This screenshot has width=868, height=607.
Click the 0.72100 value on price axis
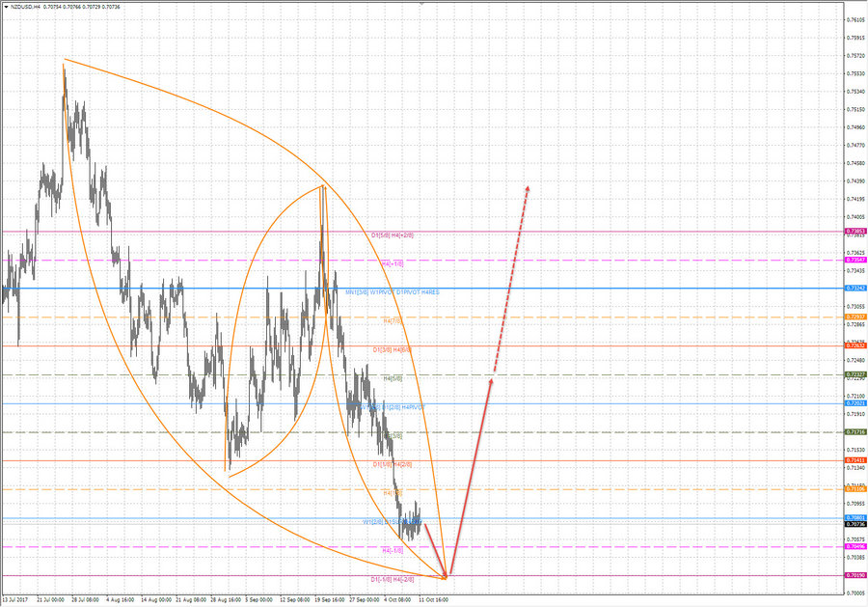[855, 396]
